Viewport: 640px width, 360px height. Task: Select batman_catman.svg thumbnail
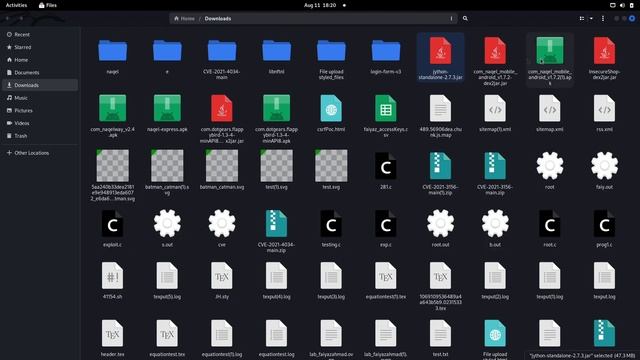(222, 169)
